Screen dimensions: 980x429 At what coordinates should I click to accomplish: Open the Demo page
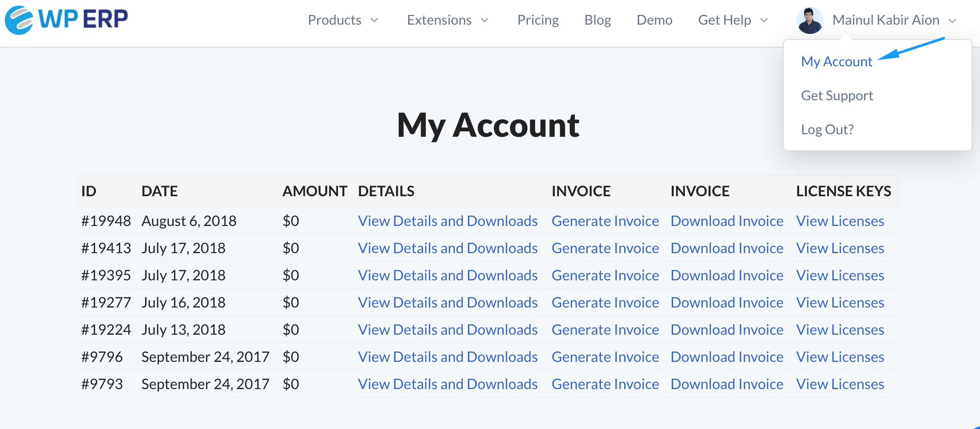654,20
